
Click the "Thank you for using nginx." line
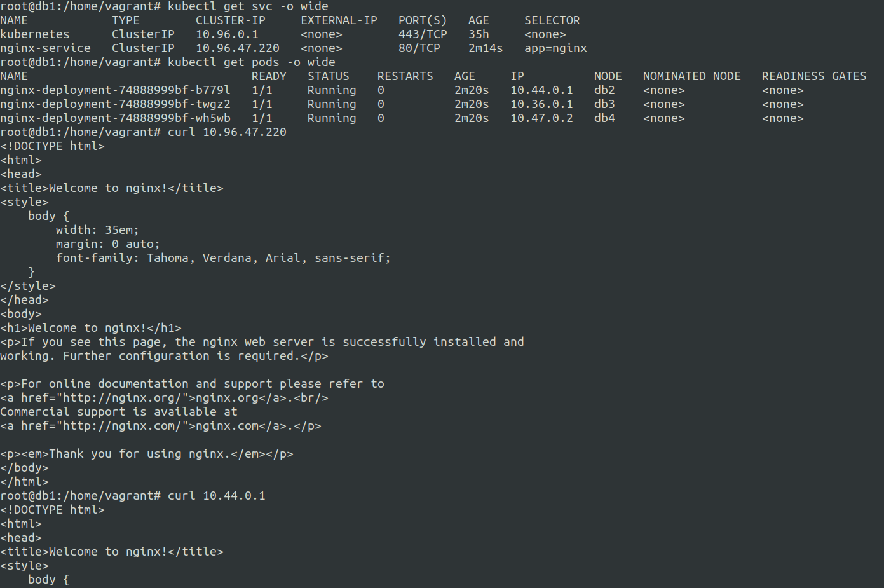[146, 454]
